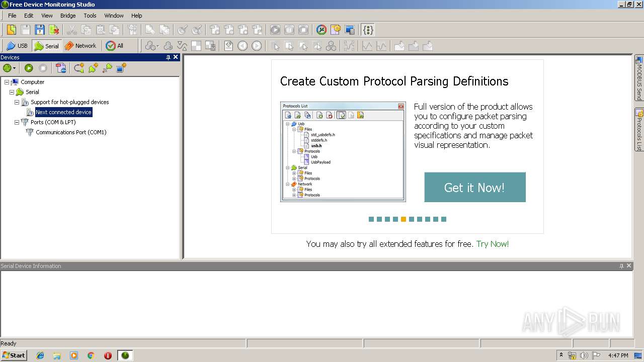Click the document download icon near the arrows
This screenshot has width=644, height=362.
[x=228, y=46]
